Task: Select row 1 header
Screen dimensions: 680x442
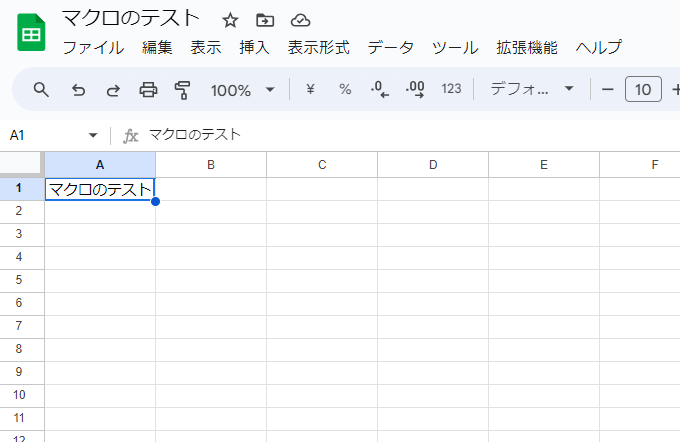Action: pyautogui.click(x=22, y=189)
